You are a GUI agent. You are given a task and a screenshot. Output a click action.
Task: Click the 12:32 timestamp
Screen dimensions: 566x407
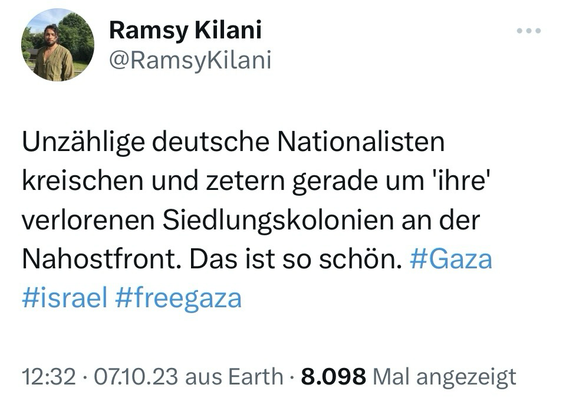click(x=49, y=376)
